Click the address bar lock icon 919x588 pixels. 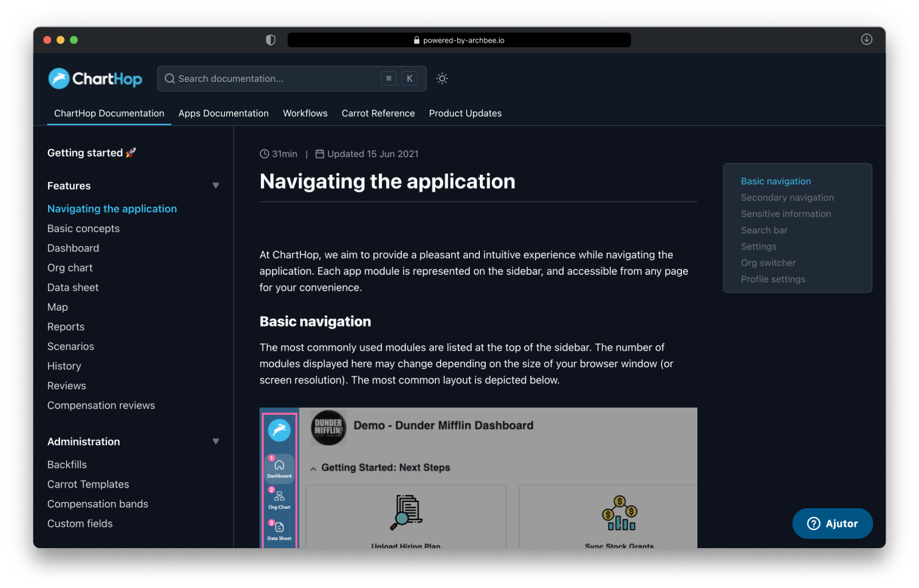pos(417,41)
